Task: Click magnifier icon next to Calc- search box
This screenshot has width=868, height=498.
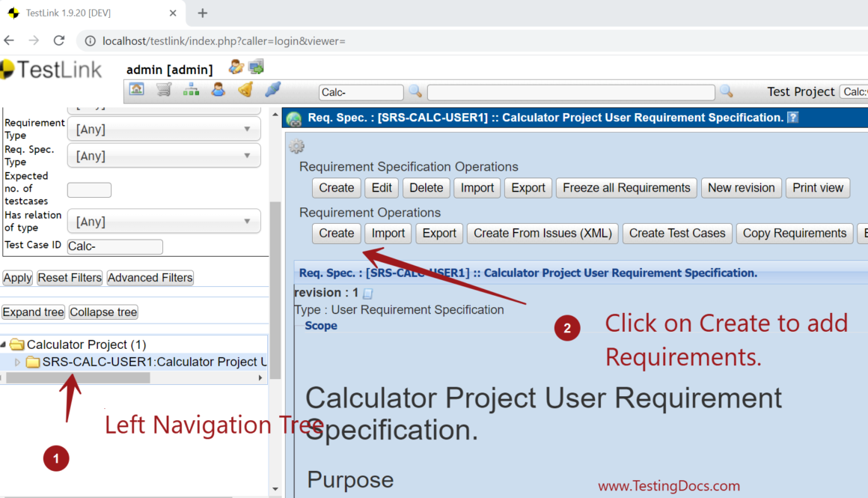Action: tap(415, 91)
